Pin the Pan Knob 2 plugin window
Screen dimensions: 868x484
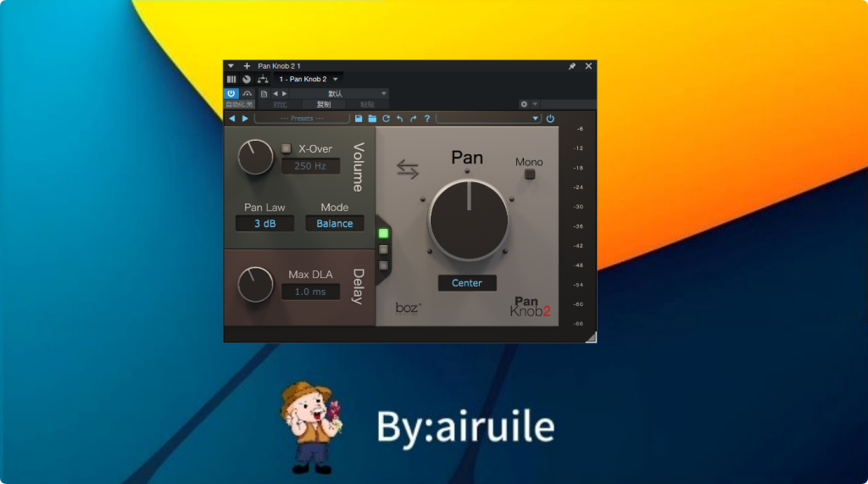(x=572, y=66)
